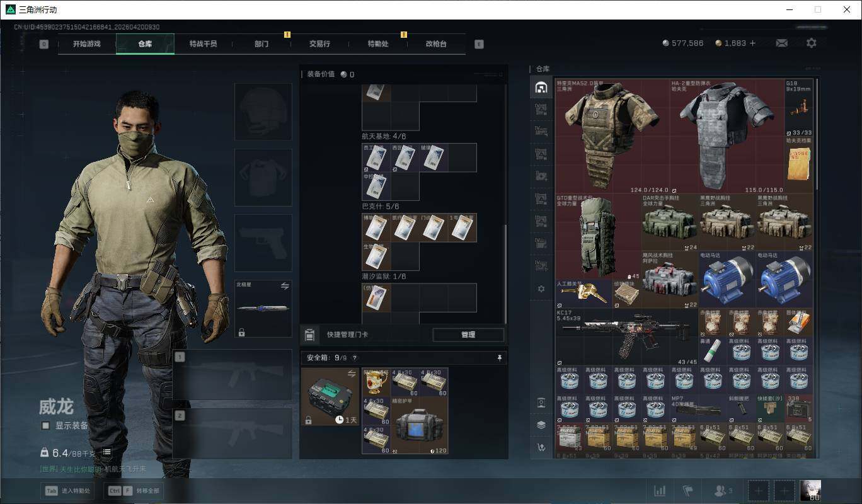Image resolution: width=862 pixels, height=504 pixels.
Task: Select the empty weapon slot numbered 2
Action: click(x=233, y=433)
